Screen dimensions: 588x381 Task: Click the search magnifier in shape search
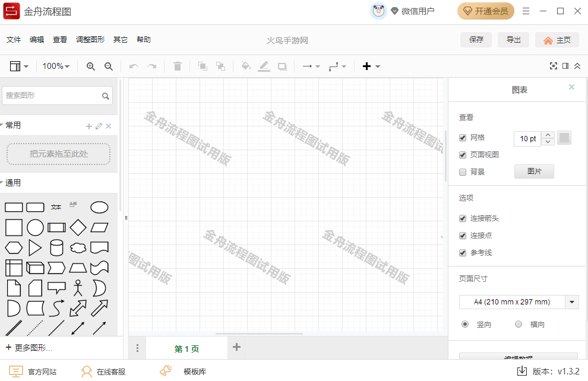pyautogui.click(x=106, y=96)
